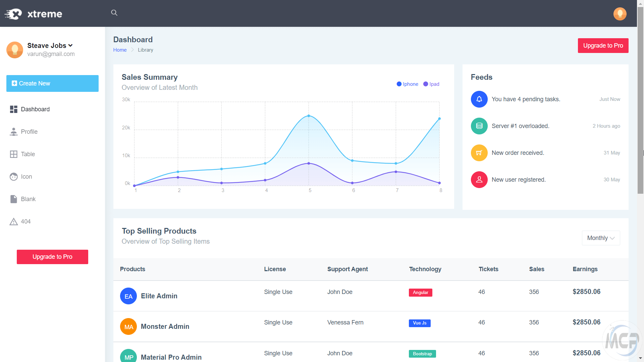The image size is (644, 362).
Task: Open Profile page from sidebar
Action: [x=29, y=132]
